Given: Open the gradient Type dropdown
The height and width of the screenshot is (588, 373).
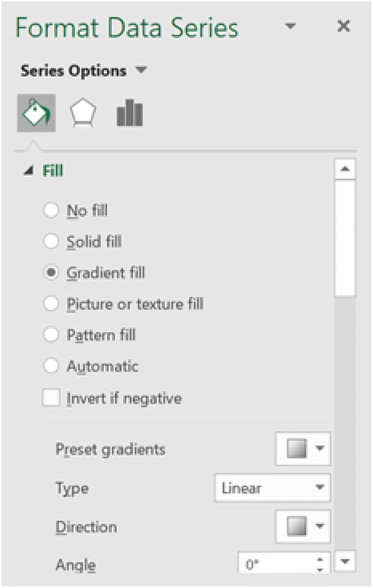Looking at the screenshot, I should (272, 488).
